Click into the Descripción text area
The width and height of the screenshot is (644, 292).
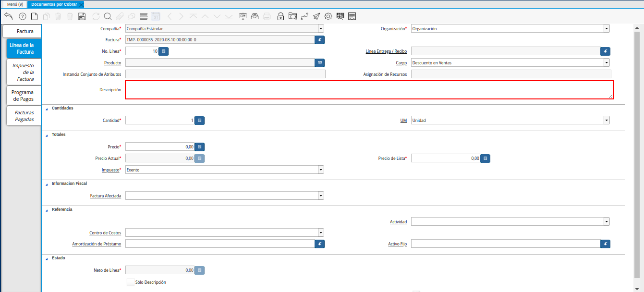click(x=369, y=90)
